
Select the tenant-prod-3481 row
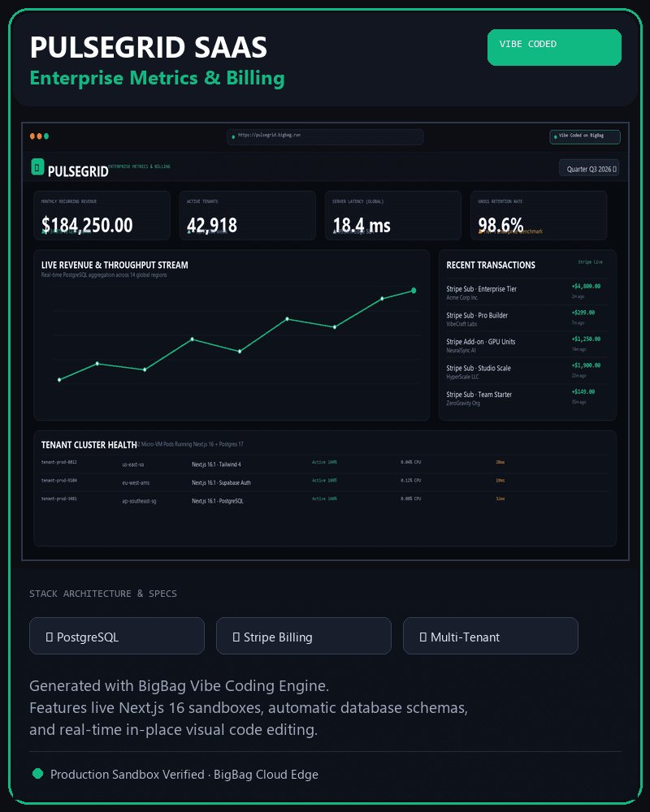coord(325,499)
